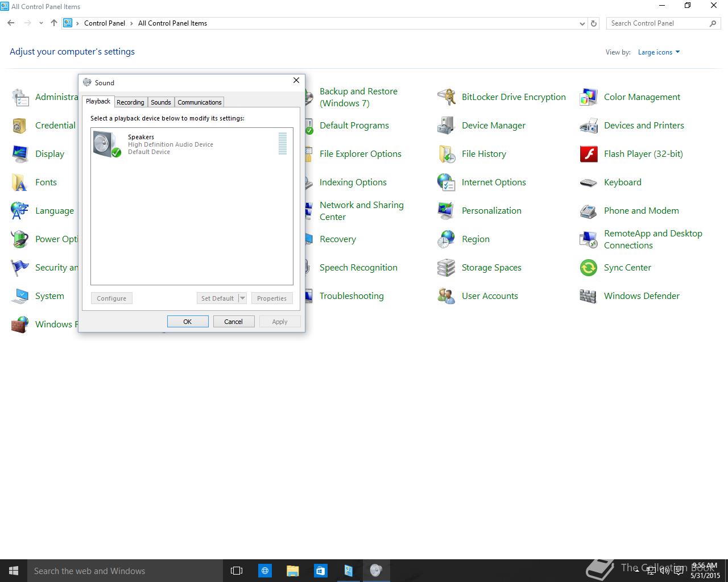
Task: Open the Windows Firewall icon
Action: pos(20,325)
